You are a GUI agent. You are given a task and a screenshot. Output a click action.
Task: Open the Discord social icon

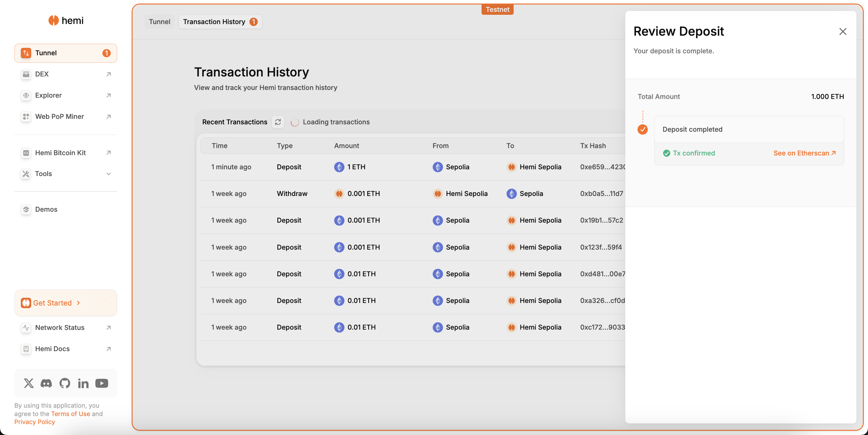[x=46, y=383]
